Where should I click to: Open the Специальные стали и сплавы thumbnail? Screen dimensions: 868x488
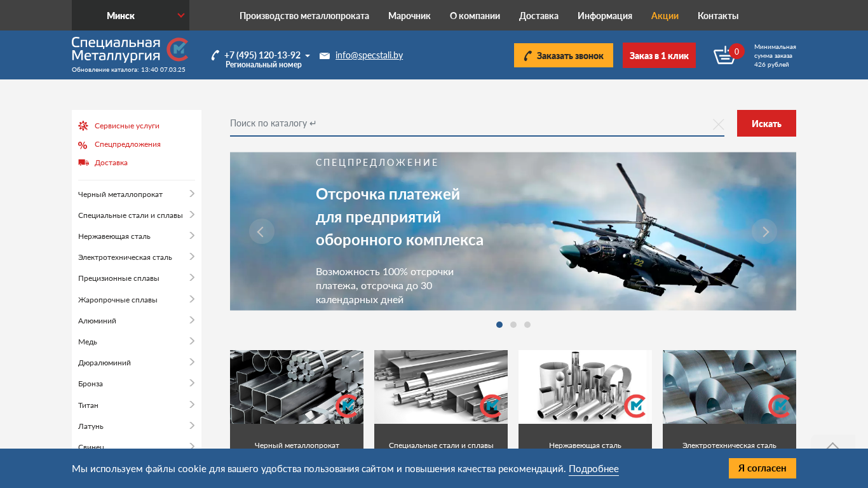[441, 387]
